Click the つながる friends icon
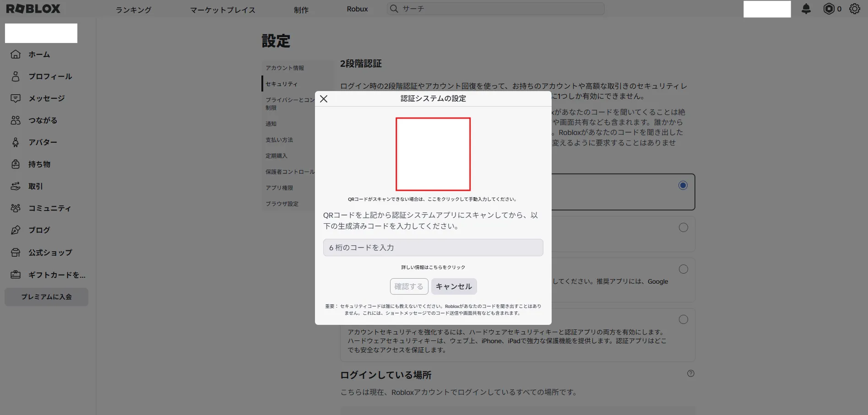The image size is (868, 415). tap(16, 120)
